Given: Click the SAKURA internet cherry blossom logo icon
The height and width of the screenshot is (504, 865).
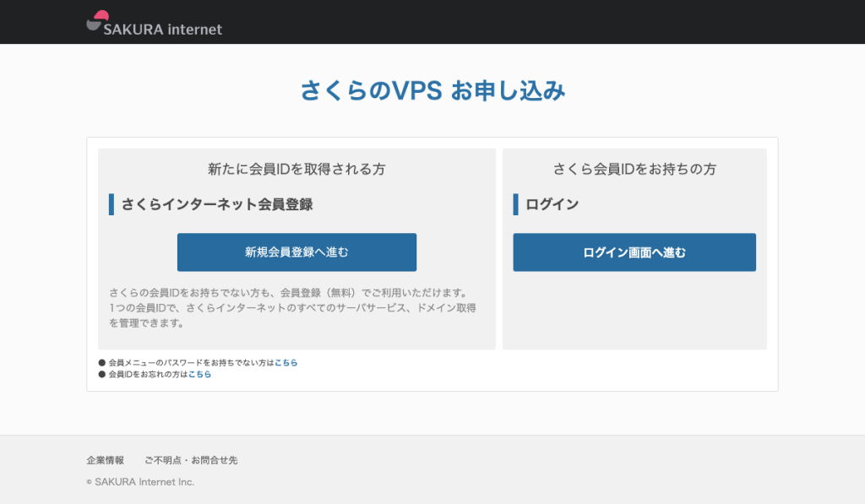Looking at the screenshot, I should (x=98, y=21).
